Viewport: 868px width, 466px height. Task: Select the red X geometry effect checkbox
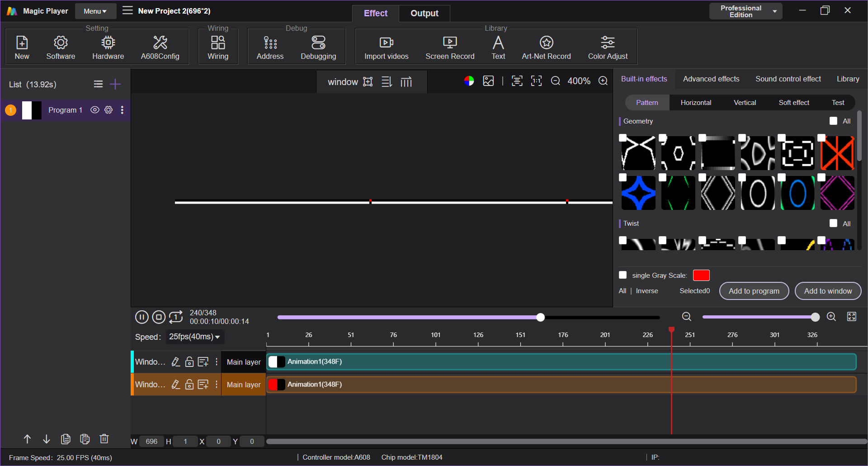tap(821, 138)
